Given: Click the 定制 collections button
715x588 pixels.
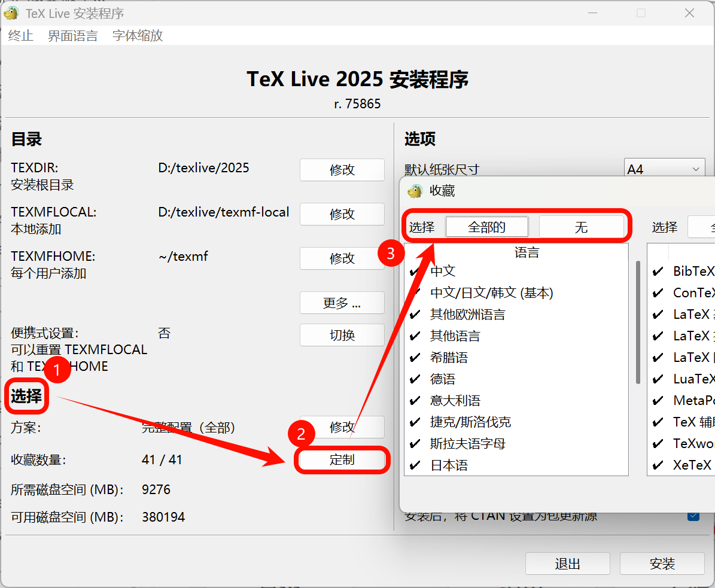Looking at the screenshot, I should point(342,459).
